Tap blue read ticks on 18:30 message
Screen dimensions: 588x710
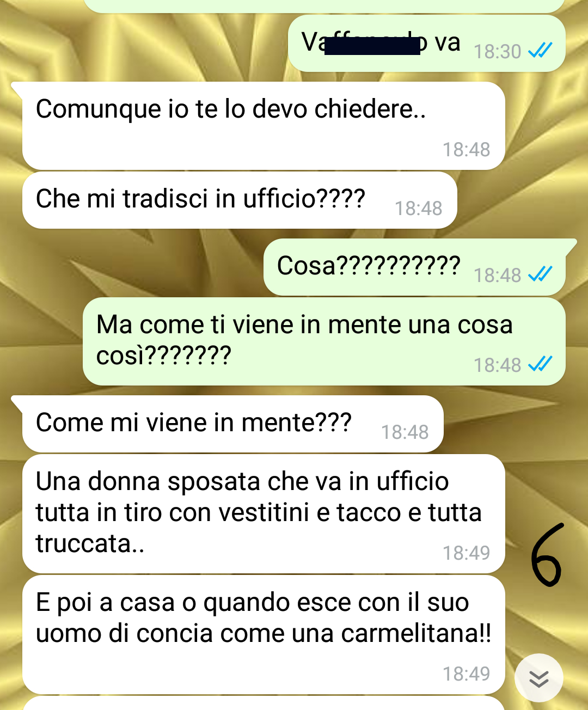coord(540,51)
